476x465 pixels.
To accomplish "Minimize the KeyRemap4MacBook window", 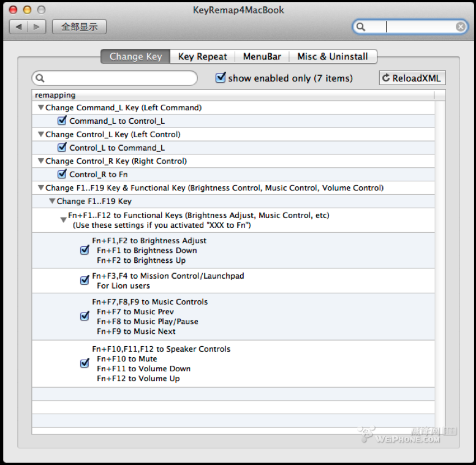I will pos(28,10).
